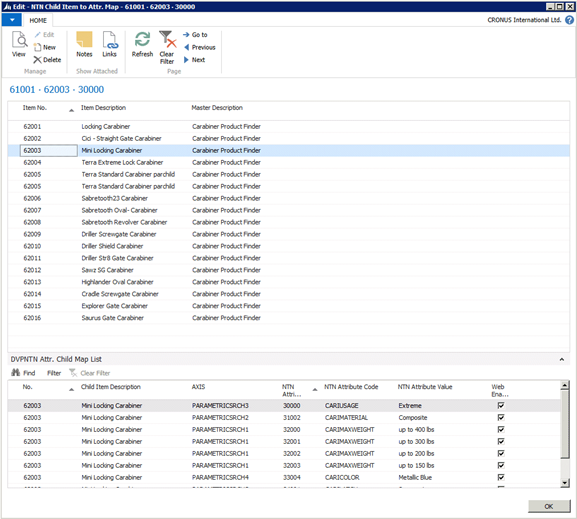
Task: Collapse the DVPNTN Attr. Child Map List section
Action: pyautogui.click(x=562, y=359)
